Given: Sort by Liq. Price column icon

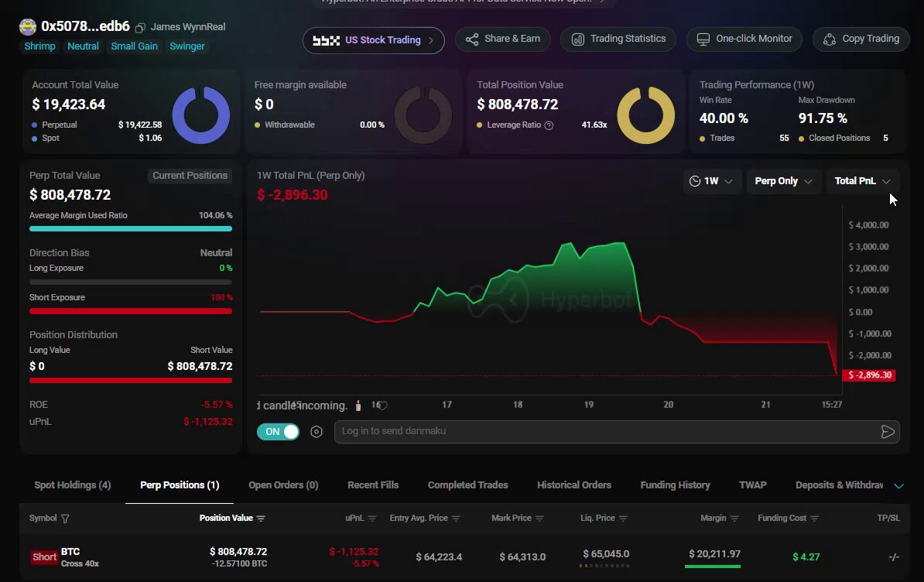Looking at the screenshot, I should click(624, 519).
